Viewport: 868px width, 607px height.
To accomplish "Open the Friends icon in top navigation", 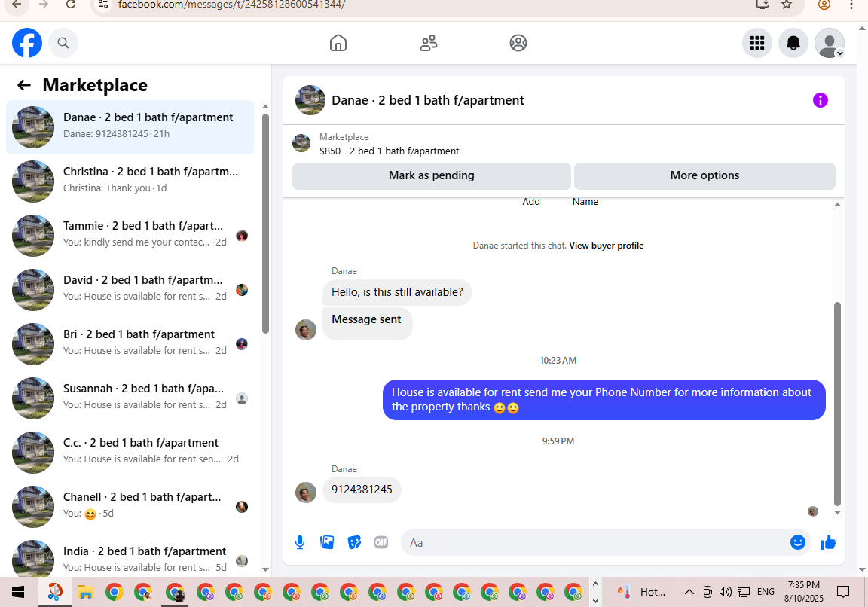I will coord(429,43).
